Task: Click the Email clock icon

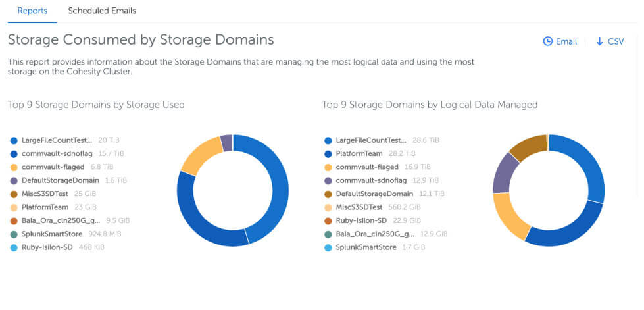Action: tap(547, 41)
